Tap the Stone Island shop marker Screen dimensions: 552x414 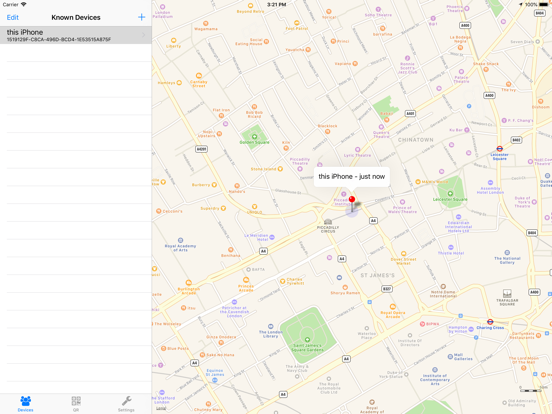pyautogui.click(x=280, y=169)
